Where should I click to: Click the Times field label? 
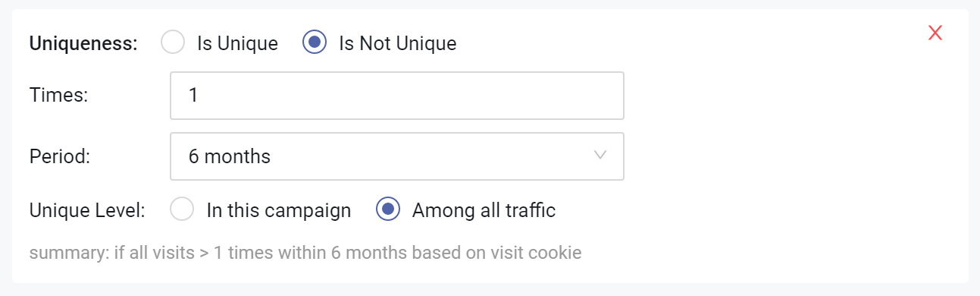(59, 96)
